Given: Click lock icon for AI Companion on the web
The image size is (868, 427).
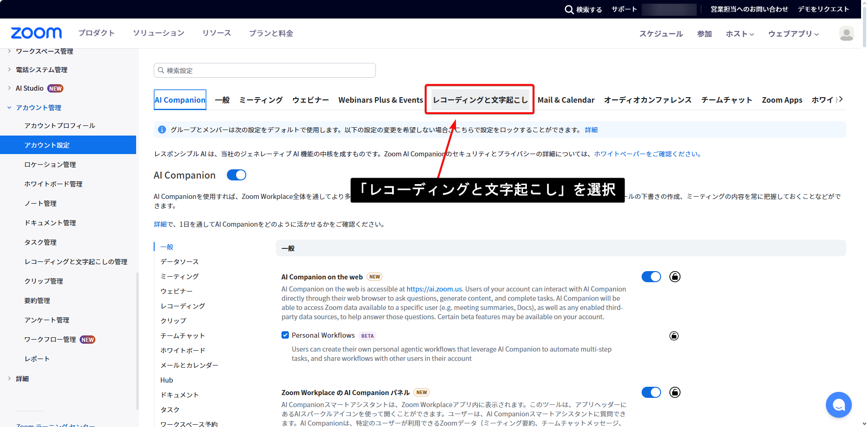Looking at the screenshot, I should (x=674, y=277).
